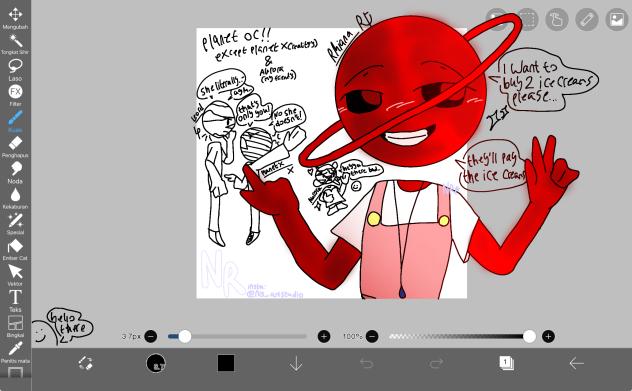Click the brush thickness slider handle
Viewport: 632px width, 391px height.
tap(185, 336)
